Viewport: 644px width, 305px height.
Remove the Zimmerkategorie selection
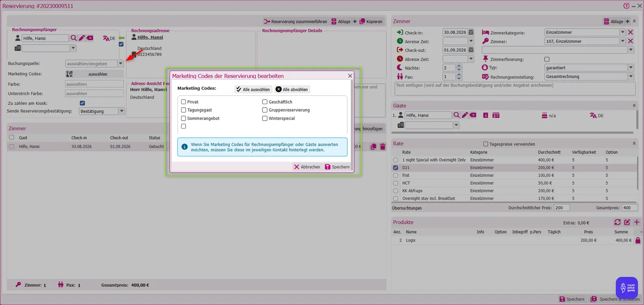pyautogui.click(x=630, y=33)
